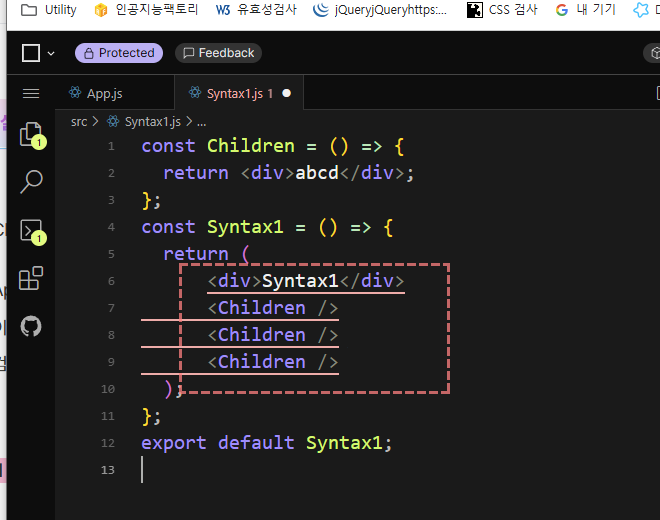This screenshot has height=520, width=660.
Task: Switch to the App.js tab
Action: click(x=96, y=93)
